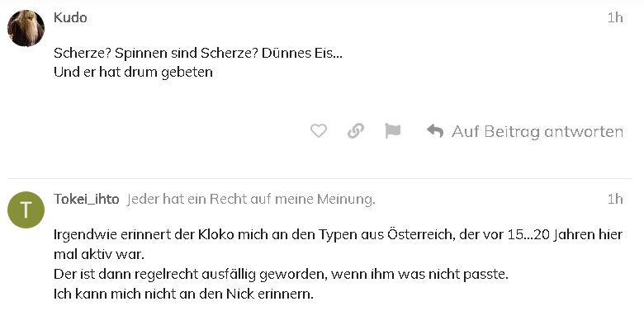Click the line 'Scherze? Spinnen sind Scherze? Dünnes Eis...'
Screen dimensions: 644x325
click(x=198, y=53)
